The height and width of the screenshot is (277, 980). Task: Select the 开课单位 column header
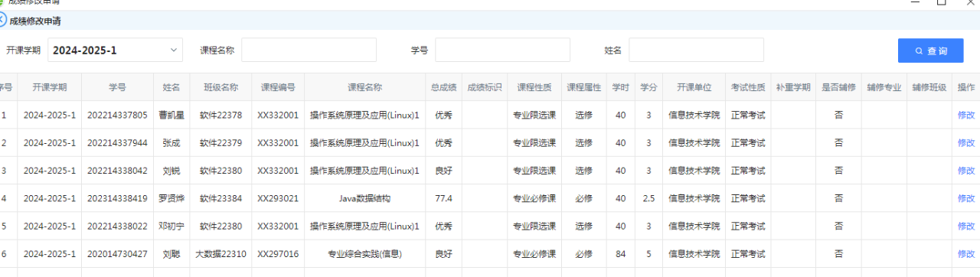pos(694,87)
